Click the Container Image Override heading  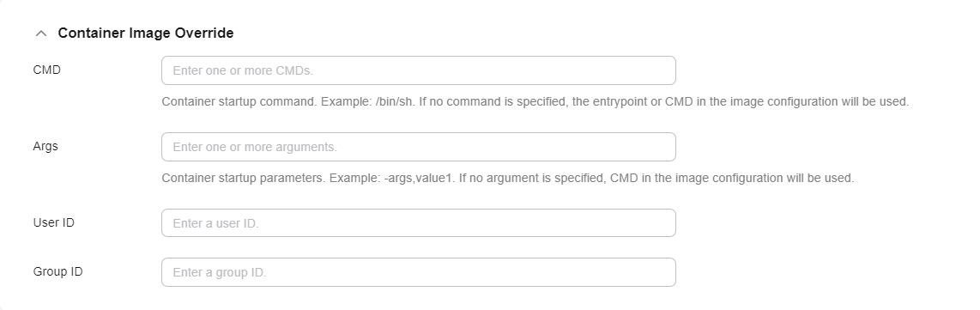coord(146,33)
